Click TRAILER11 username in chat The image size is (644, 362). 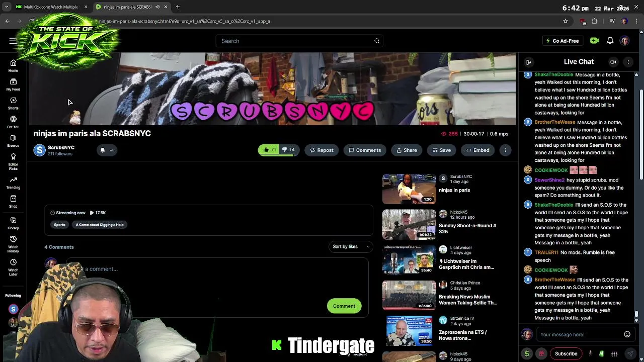point(546,252)
